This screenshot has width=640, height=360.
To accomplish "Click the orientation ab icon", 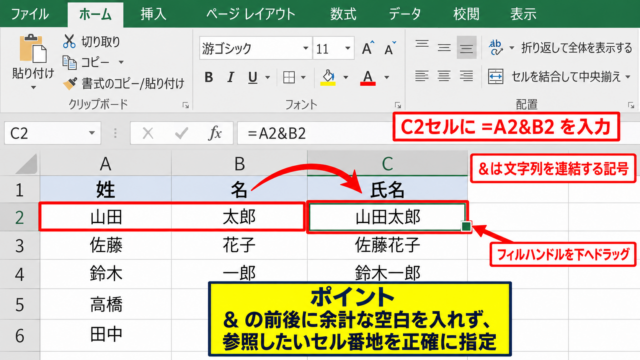I will [496, 47].
